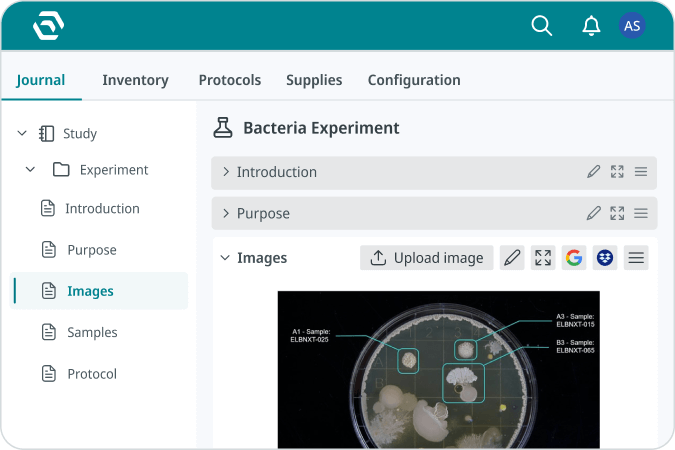Open the Purpose section hamburger menu
The image size is (675, 450).
coord(641,213)
